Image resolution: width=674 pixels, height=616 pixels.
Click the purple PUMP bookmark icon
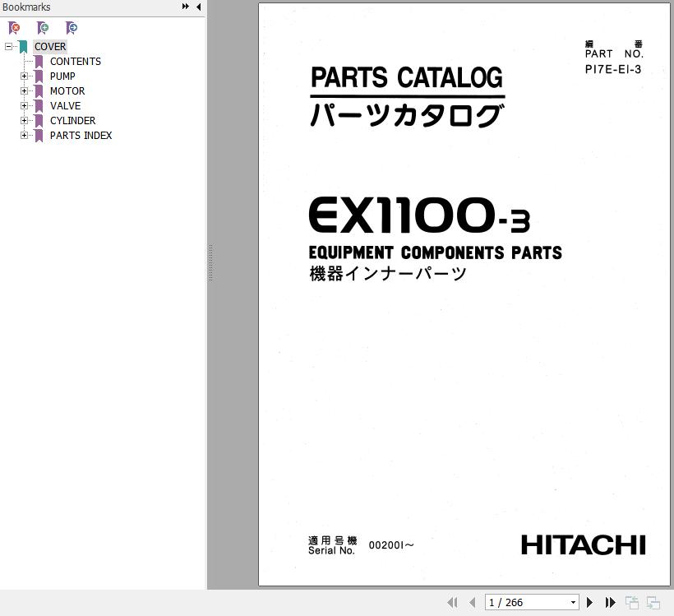click(39, 76)
